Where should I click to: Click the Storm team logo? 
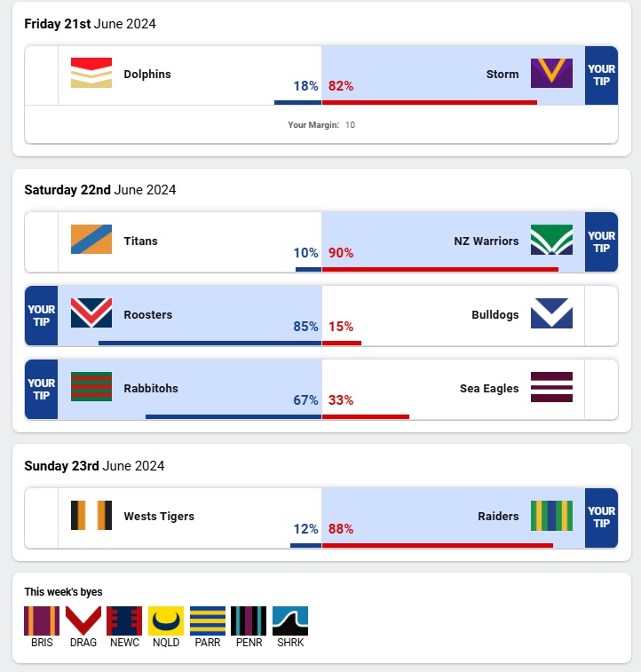coord(551,73)
